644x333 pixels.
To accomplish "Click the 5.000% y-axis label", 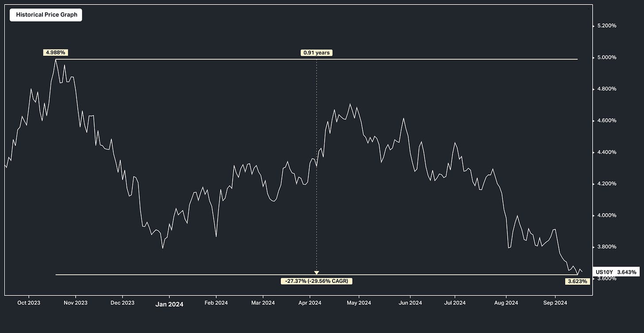I will pyautogui.click(x=606, y=58).
